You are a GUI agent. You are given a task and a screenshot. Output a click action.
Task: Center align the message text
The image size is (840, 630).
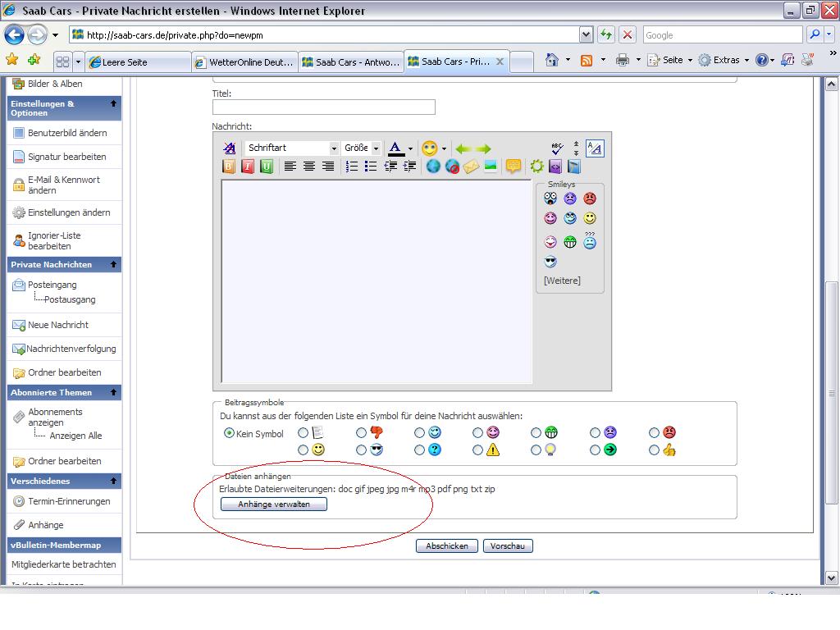coord(308,167)
